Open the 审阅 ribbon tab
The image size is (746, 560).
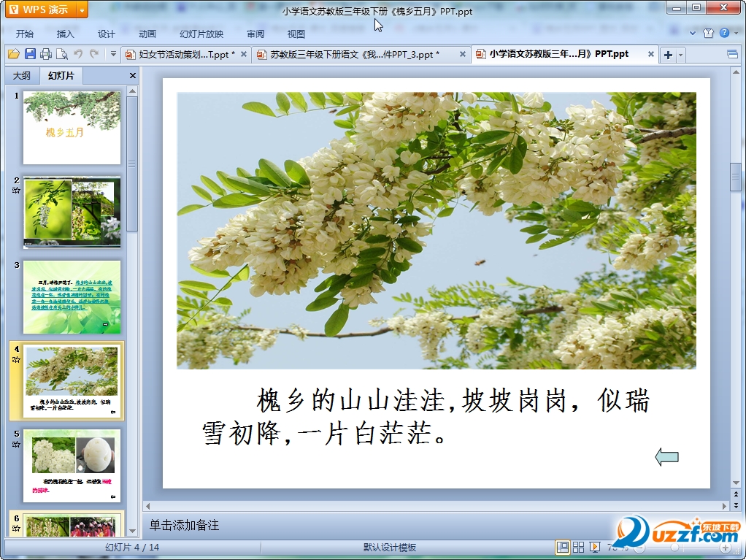[x=255, y=34]
